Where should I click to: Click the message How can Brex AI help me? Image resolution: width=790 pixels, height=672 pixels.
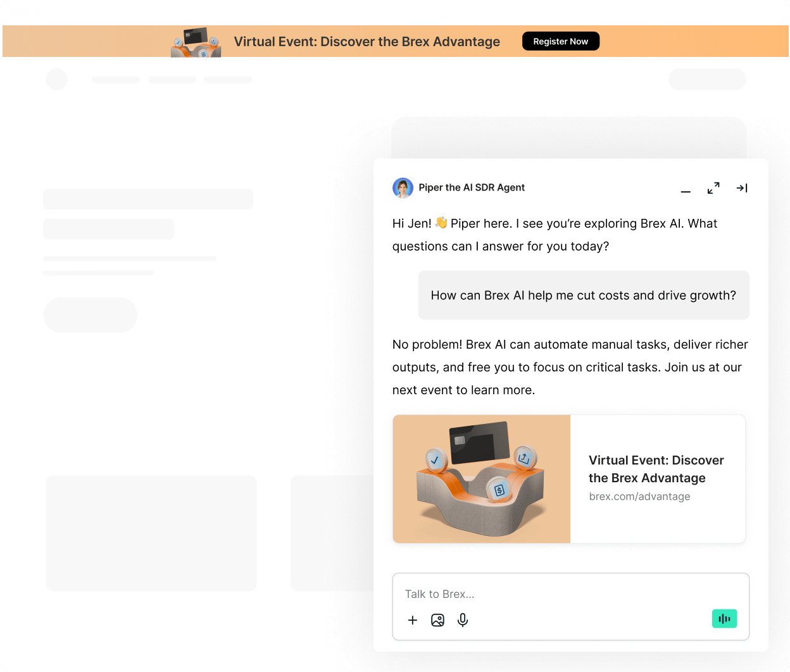pos(584,296)
